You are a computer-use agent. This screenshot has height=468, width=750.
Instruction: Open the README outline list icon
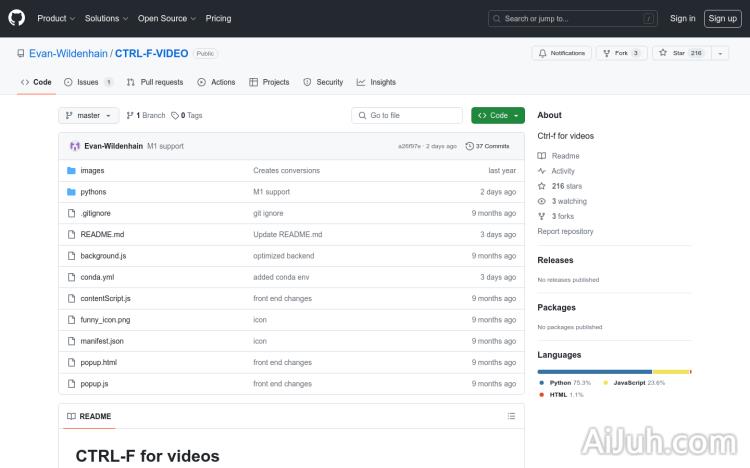point(511,416)
